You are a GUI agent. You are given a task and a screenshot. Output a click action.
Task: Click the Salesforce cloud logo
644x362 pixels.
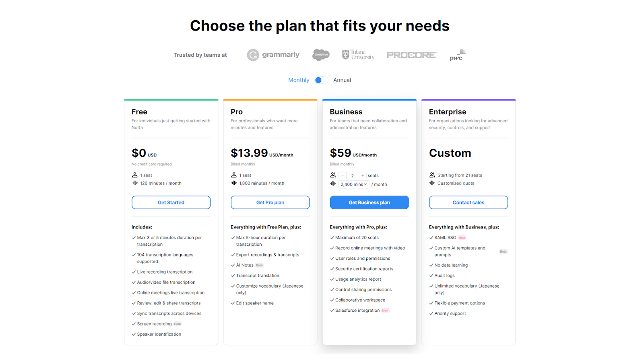click(x=320, y=54)
